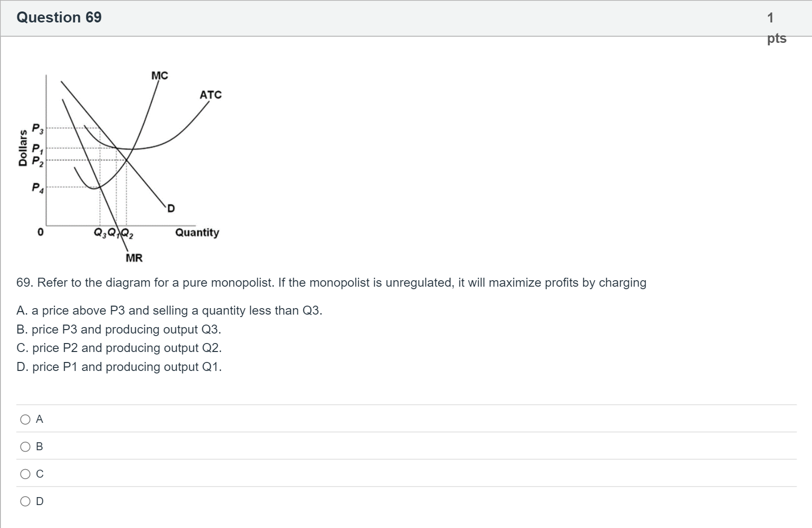This screenshot has height=528, width=812.
Task: Click answer text 'price P1 and producing output Q1'
Action: click(127, 367)
